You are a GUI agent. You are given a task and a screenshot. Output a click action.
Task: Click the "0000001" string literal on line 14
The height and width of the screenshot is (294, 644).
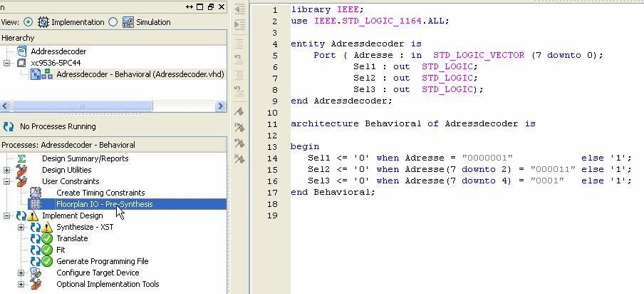click(x=487, y=158)
